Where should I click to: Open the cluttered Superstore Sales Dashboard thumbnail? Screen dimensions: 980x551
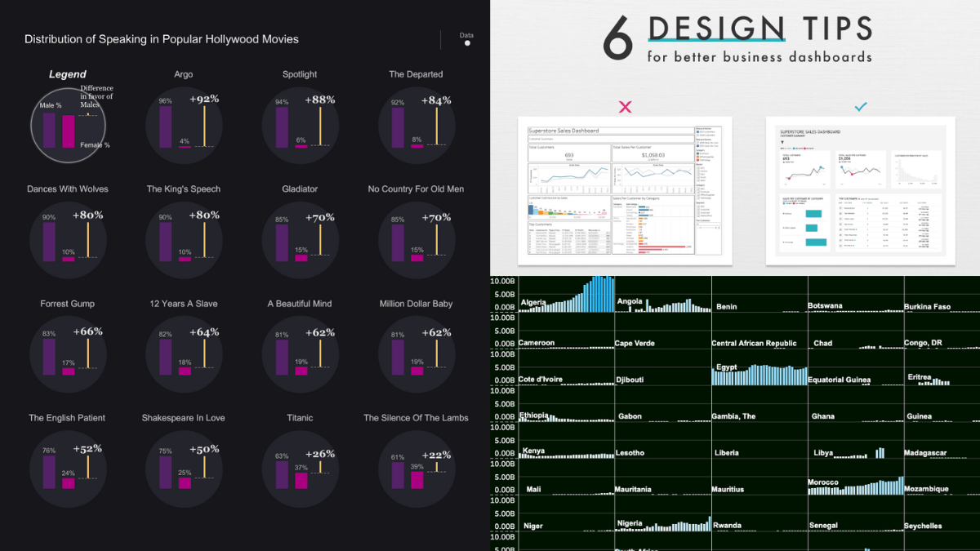point(624,191)
